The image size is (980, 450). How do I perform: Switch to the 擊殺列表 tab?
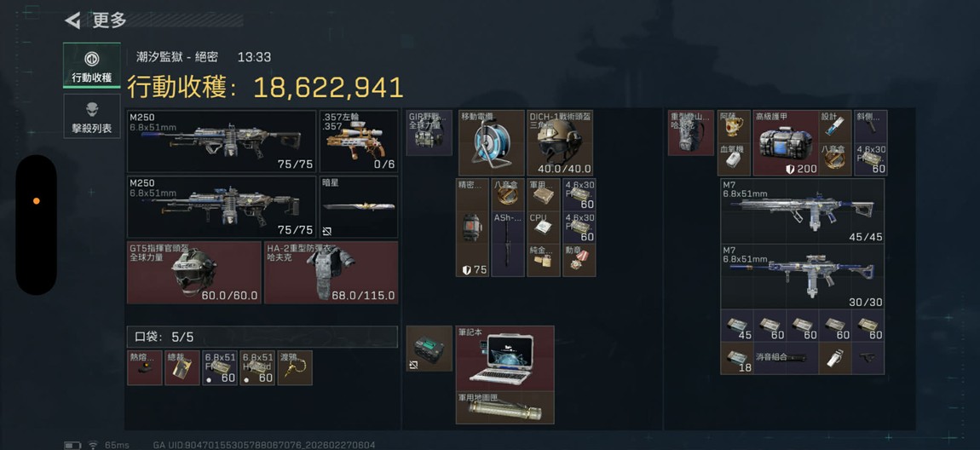[x=92, y=116]
